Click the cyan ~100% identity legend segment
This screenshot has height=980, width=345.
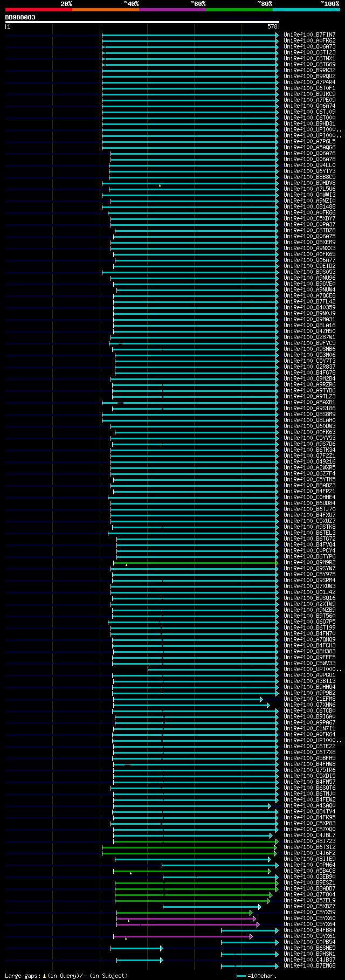pyautogui.click(x=306, y=10)
